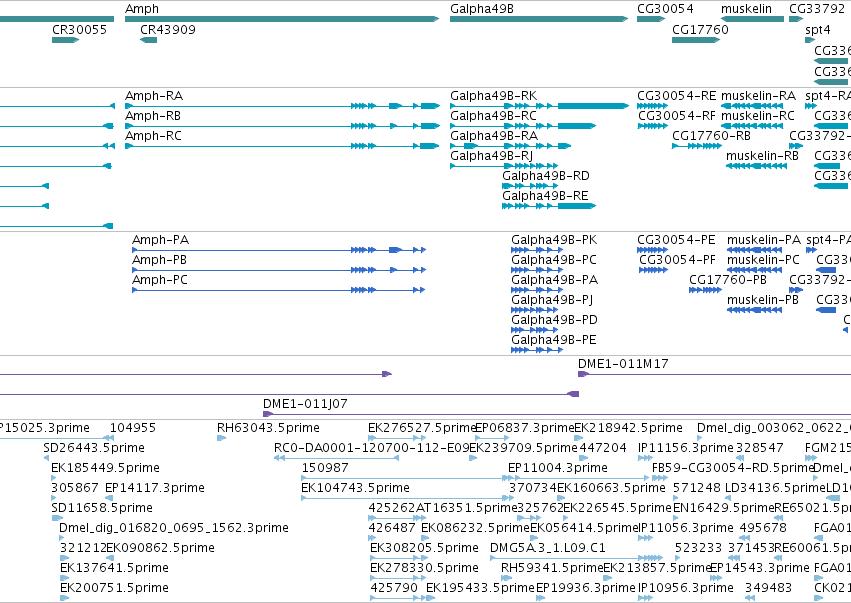
Task: Select the muskelin-PC protein label
Action: tap(764, 260)
